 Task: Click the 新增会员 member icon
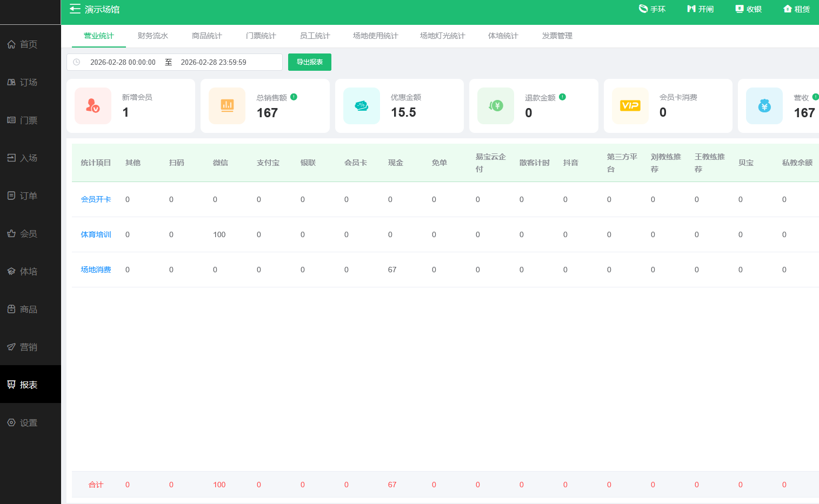click(93, 106)
